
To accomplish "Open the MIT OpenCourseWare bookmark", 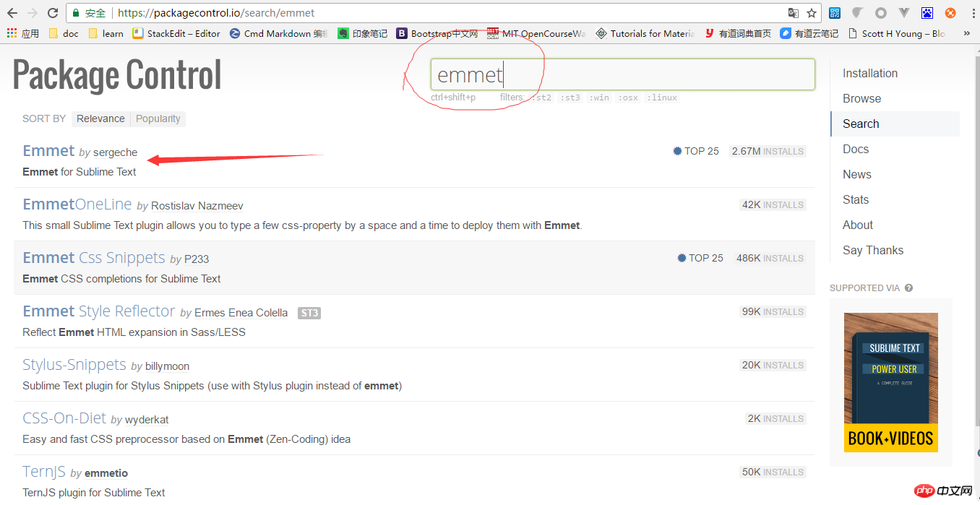I will pos(536,33).
